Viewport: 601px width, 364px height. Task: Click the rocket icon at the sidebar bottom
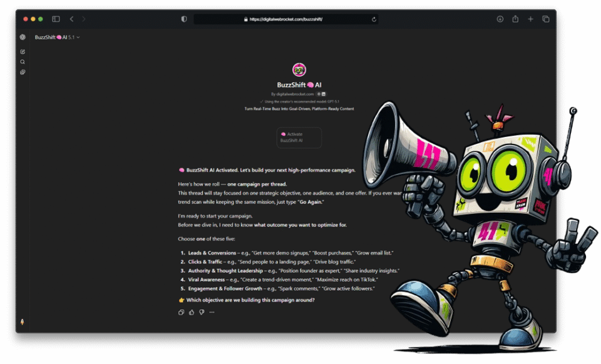(x=23, y=322)
